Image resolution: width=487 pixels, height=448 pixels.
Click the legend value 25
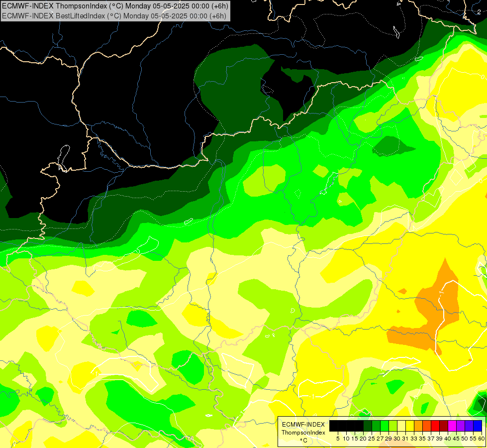[x=372, y=439]
